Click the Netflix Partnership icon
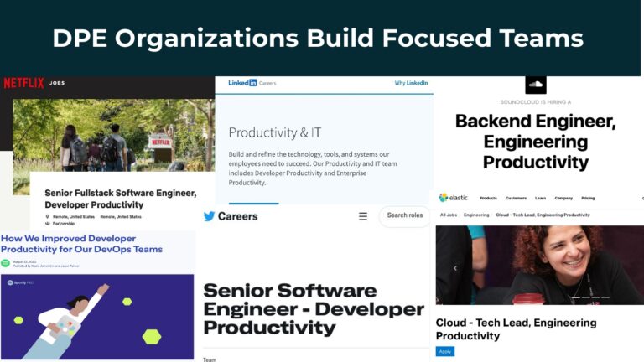The image size is (644, 362). point(47,223)
